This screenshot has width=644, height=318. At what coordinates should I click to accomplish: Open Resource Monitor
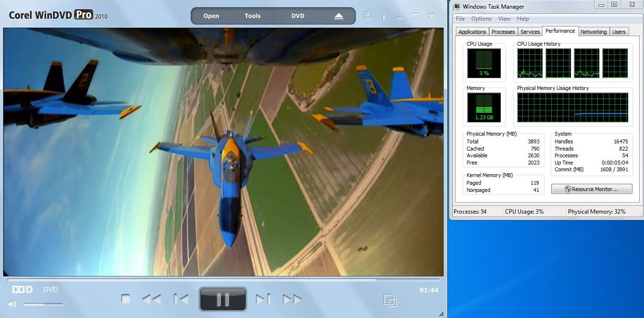point(592,189)
